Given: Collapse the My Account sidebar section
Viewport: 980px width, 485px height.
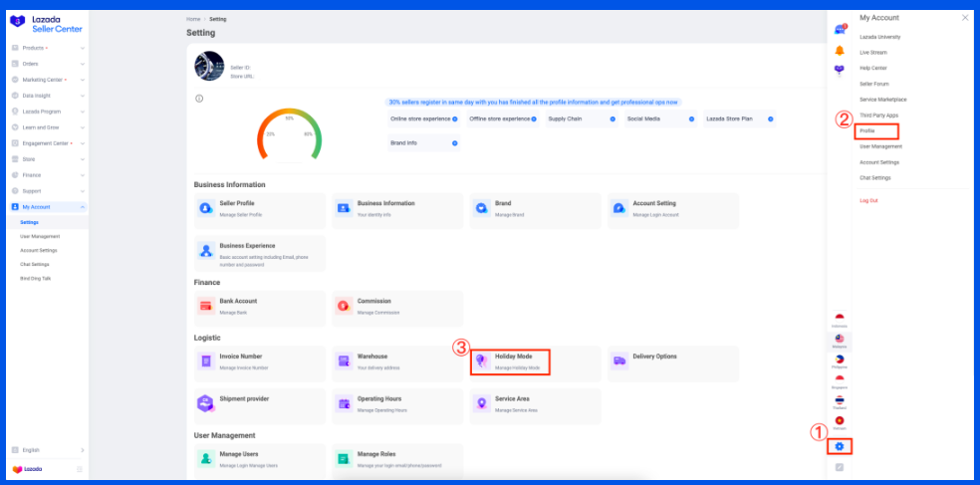Looking at the screenshot, I should click(x=82, y=206).
